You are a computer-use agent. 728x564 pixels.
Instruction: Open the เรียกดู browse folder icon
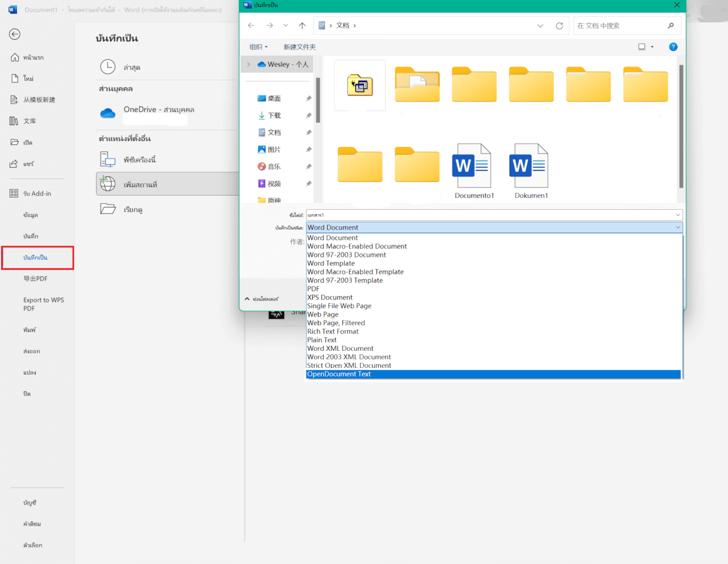(107, 209)
